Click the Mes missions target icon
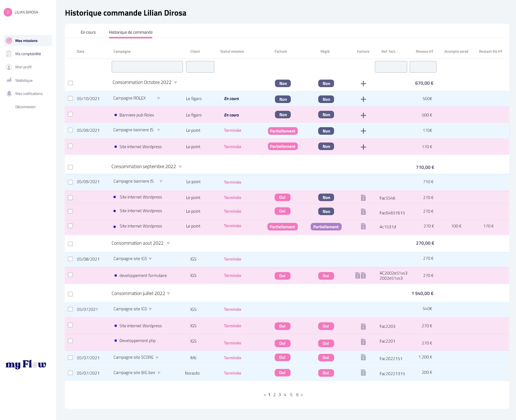The image size is (516, 420). click(x=9, y=41)
